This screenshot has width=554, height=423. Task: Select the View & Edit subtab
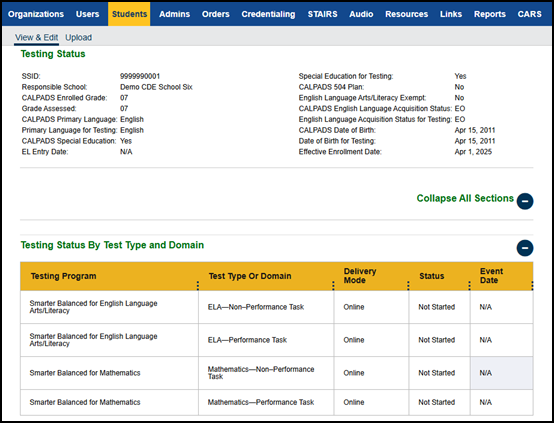pos(36,37)
